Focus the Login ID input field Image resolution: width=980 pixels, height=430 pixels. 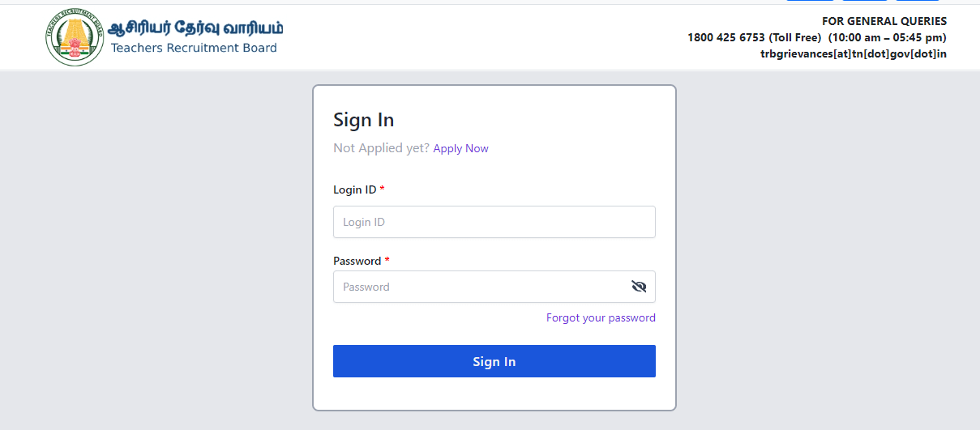click(x=494, y=222)
